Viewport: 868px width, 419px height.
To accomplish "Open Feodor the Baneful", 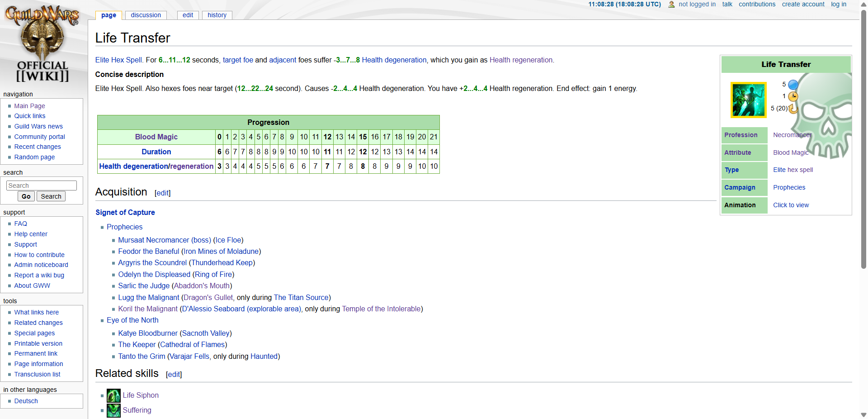I will 149,251.
